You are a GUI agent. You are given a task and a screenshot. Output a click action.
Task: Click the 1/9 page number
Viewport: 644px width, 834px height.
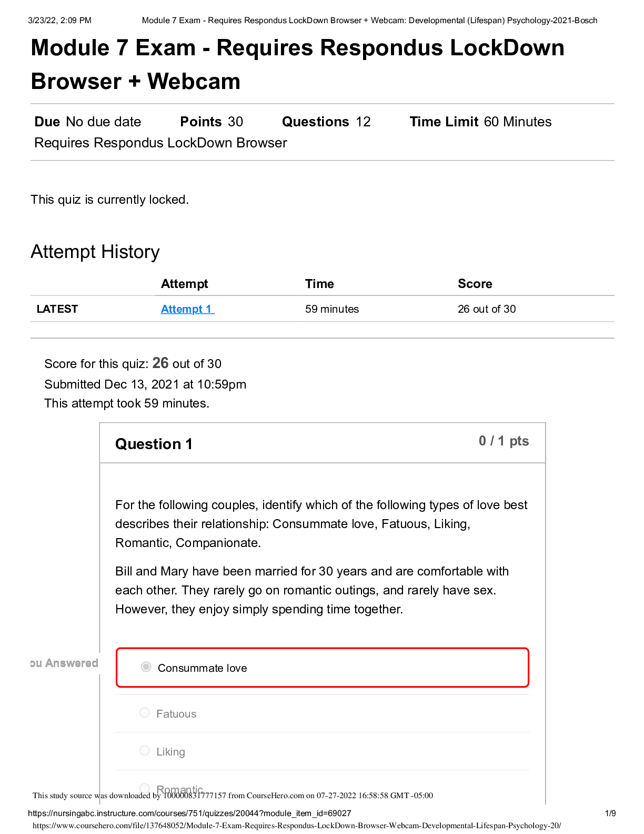610,813
